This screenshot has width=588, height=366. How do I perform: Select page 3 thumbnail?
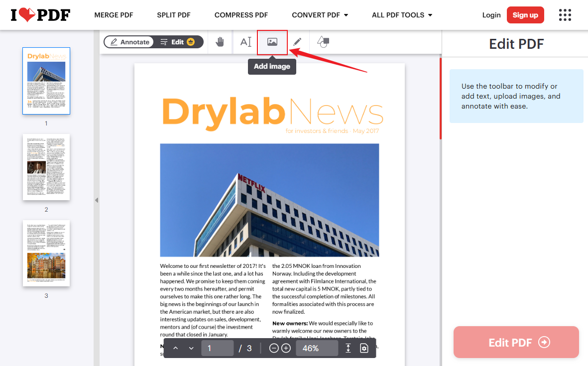tap(46, 253)
